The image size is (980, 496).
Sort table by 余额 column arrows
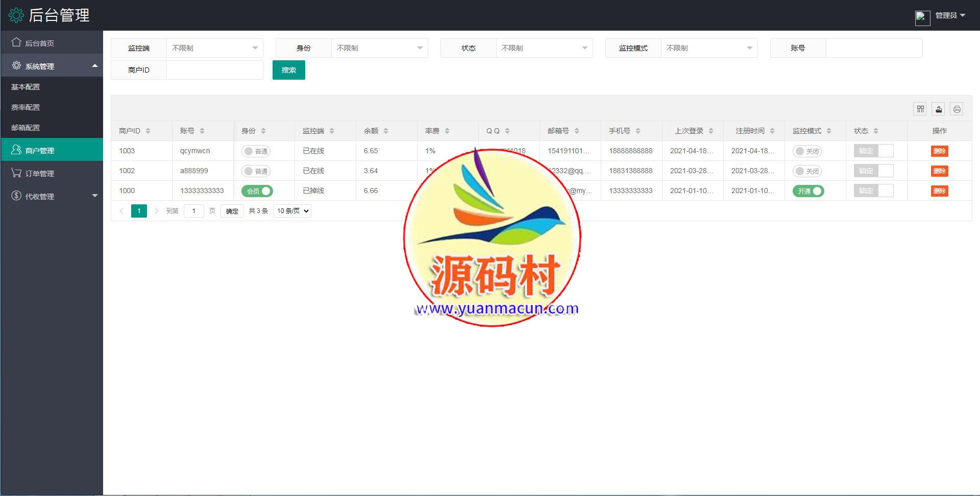386,131
